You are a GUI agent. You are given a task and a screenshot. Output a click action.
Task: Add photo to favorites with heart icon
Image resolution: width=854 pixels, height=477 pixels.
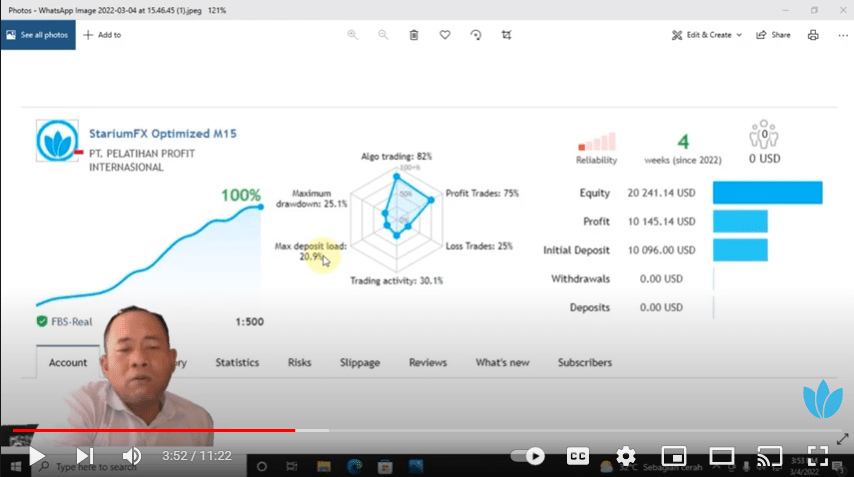[445, 35]
